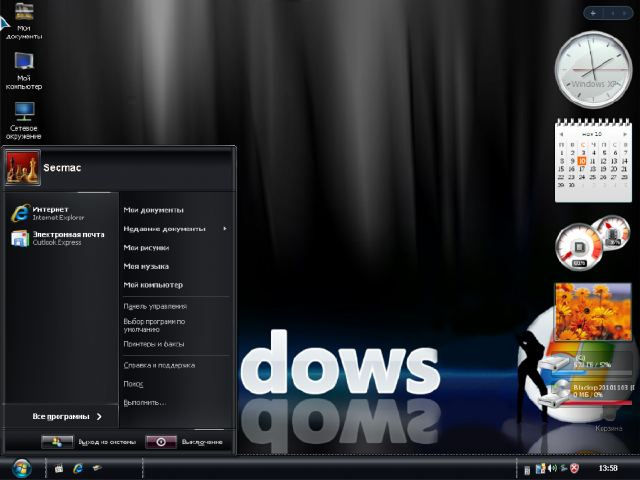Viewport: 640px width, 480px height.
Task: Click third quick launch icon after Explorer
Action: 97,468
